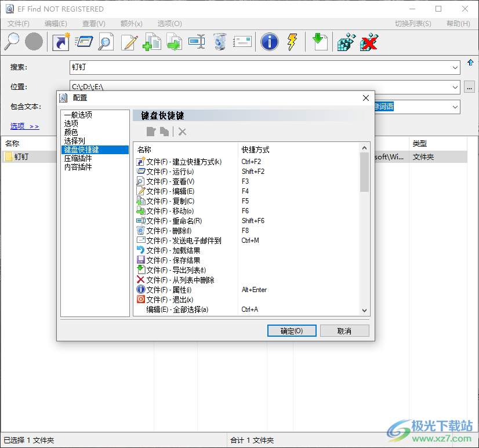479x448 pixels.
Task: Select 编辑(E) - 全部选择(a) row
Action: click(247, 309)
